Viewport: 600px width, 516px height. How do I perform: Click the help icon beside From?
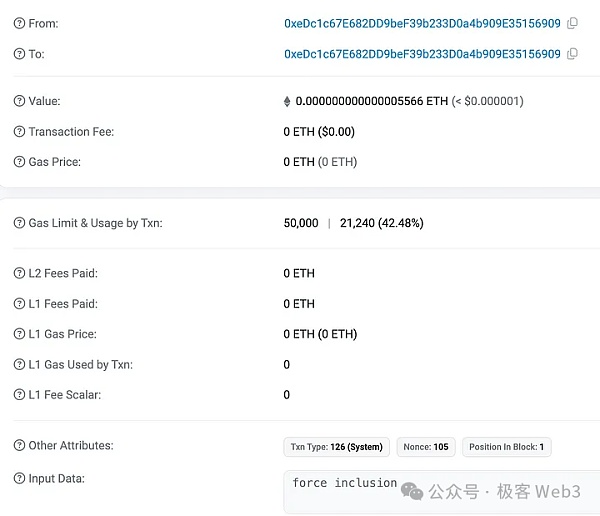[x=19, y=23]
